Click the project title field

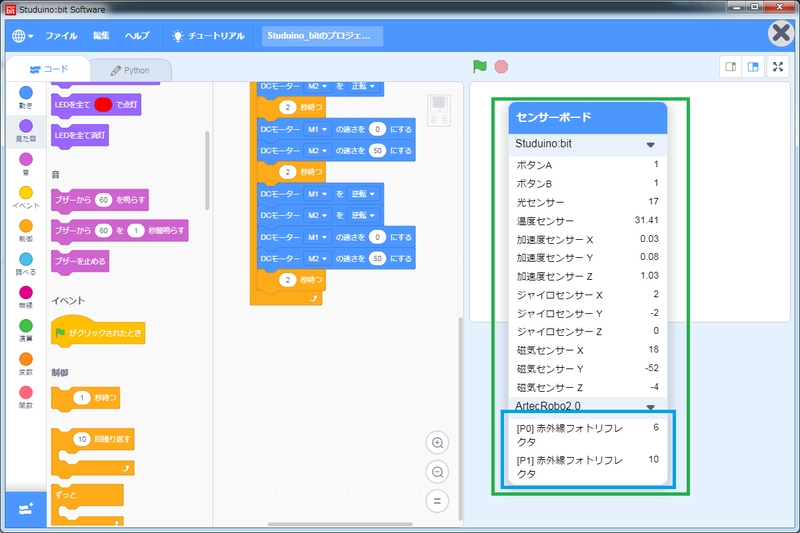click(x=322, y=36)
